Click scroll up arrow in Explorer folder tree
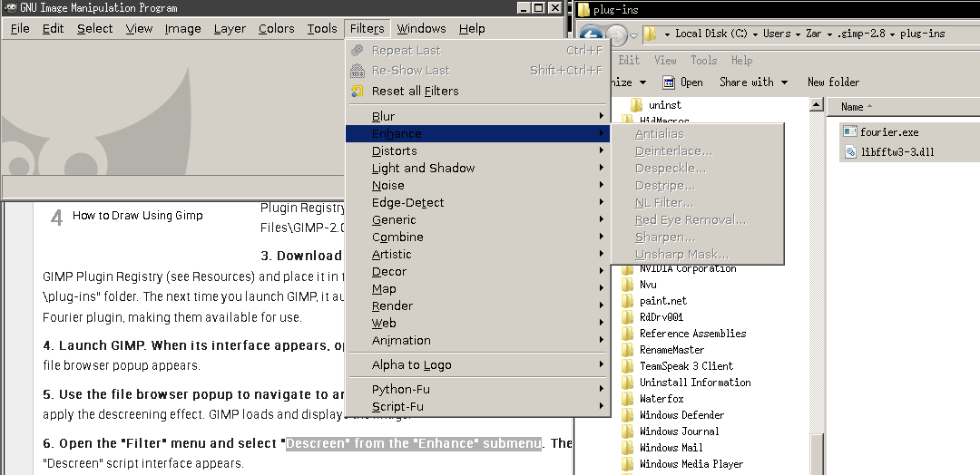This screenshot has height=475, width=980. click(817, 105)
